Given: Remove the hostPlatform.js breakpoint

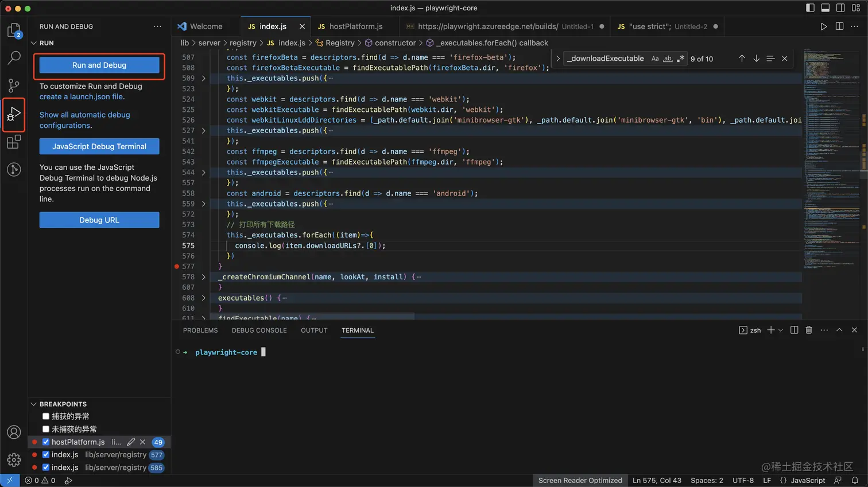Looking at the screenshot, I should tap(142, 442).
